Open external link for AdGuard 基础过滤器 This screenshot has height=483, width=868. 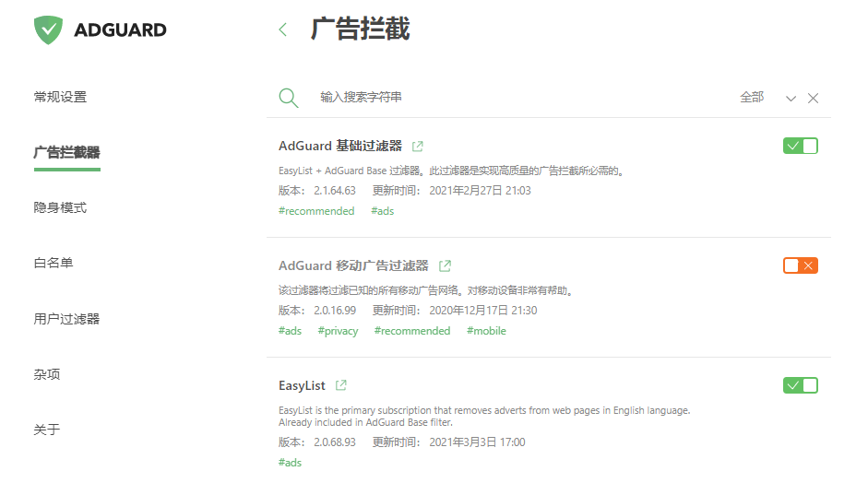[x=417, y=146]
